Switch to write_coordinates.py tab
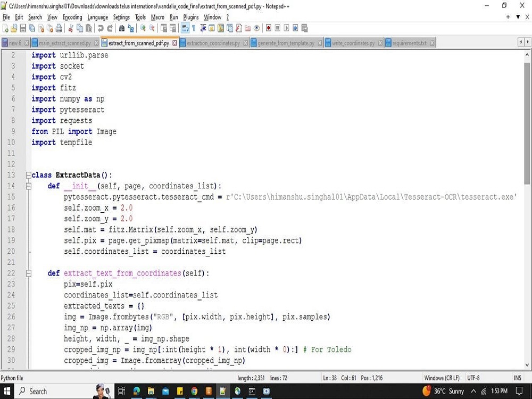The image size is (532, 399). click(x=353, y=43)
